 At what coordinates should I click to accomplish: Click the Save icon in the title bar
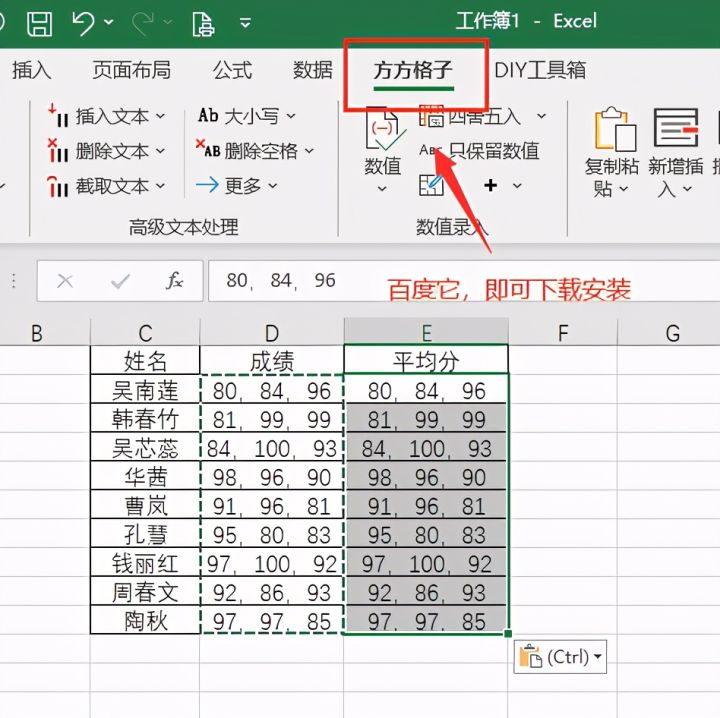click(39, 24)
